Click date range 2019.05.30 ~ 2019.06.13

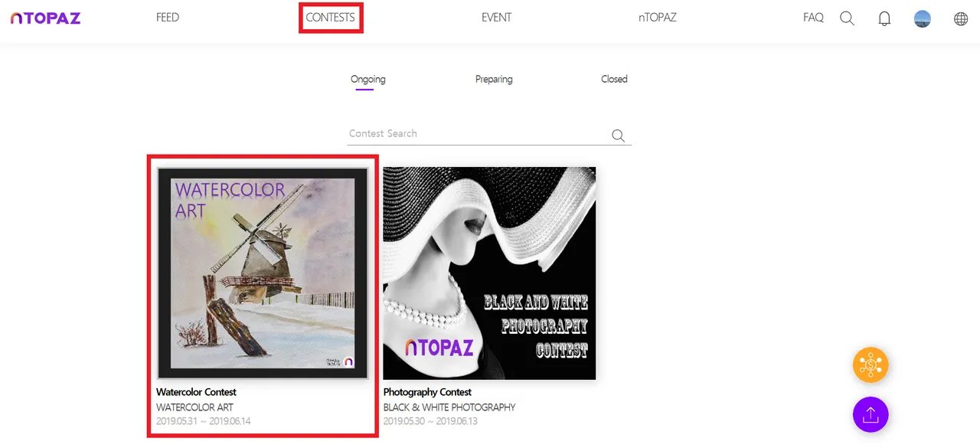click(x=430, y=421)
